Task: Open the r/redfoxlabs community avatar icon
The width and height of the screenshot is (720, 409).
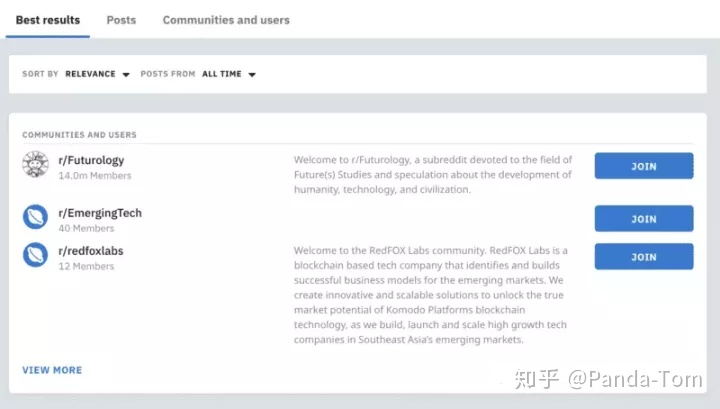Action: pyautogui.click(x=35, y=255)
